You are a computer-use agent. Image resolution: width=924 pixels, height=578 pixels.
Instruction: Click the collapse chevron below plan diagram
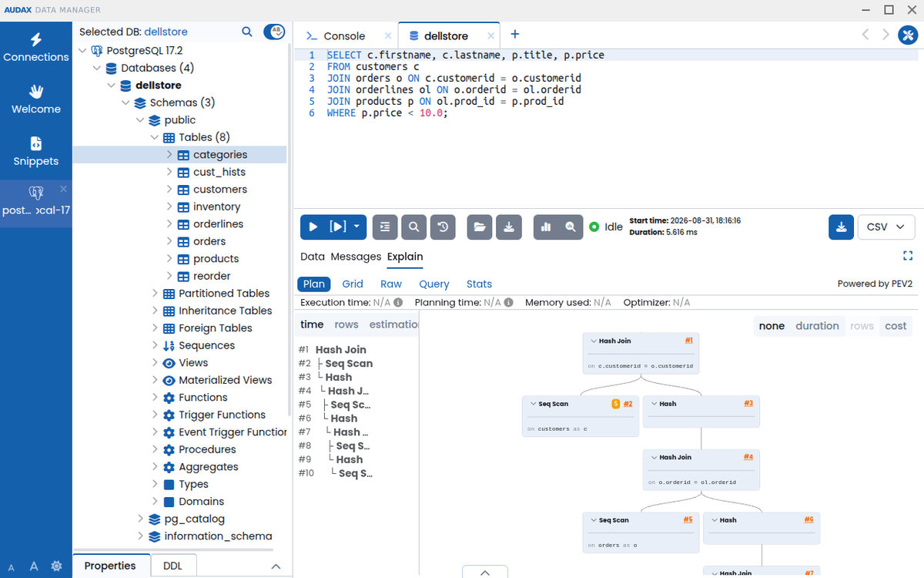coord(485,572)
